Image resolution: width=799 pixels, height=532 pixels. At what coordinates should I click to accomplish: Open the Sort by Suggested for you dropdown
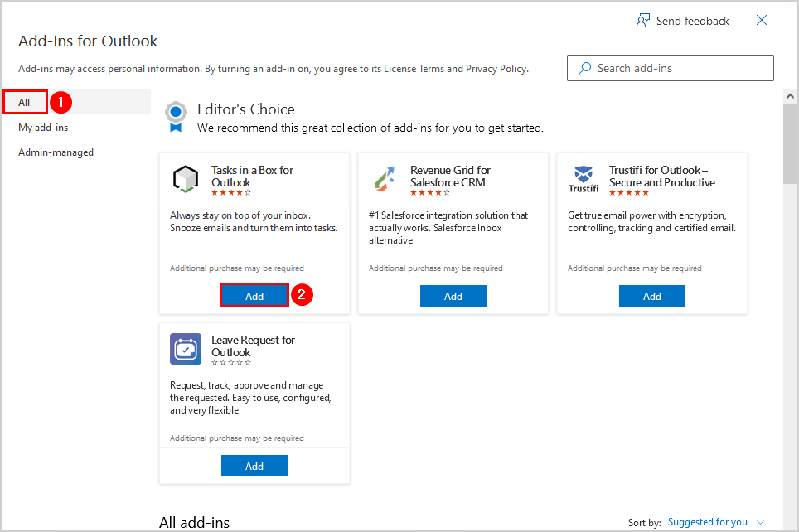point(715,522)
